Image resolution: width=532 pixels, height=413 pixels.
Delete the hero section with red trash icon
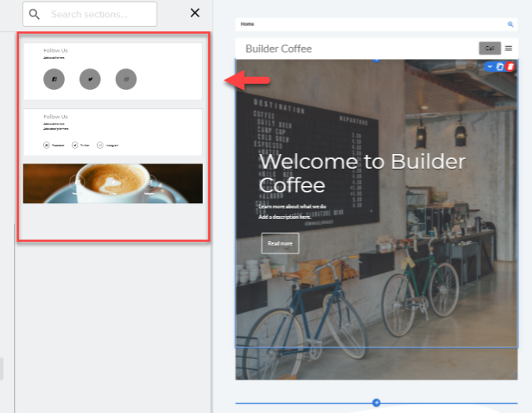[510, 66]
